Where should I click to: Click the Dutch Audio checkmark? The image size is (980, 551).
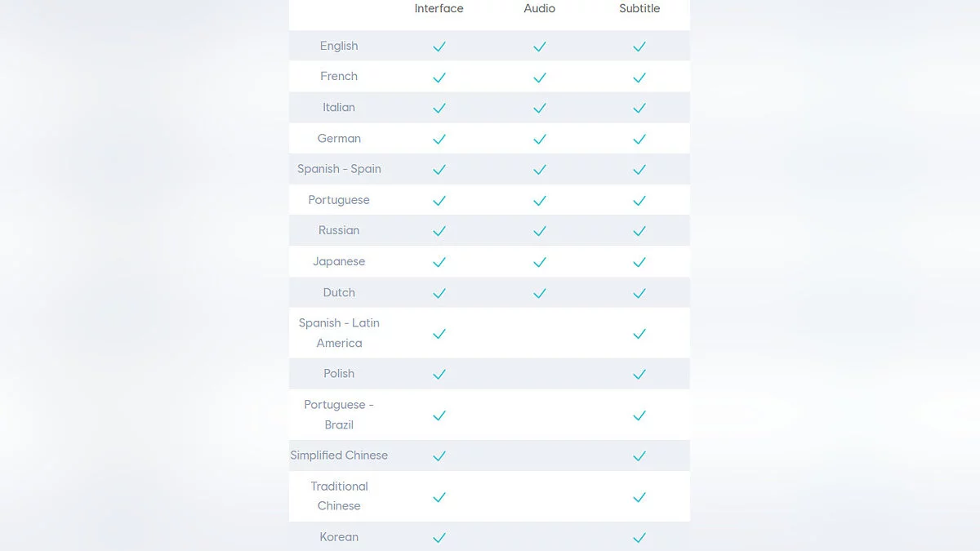[539, 293]
